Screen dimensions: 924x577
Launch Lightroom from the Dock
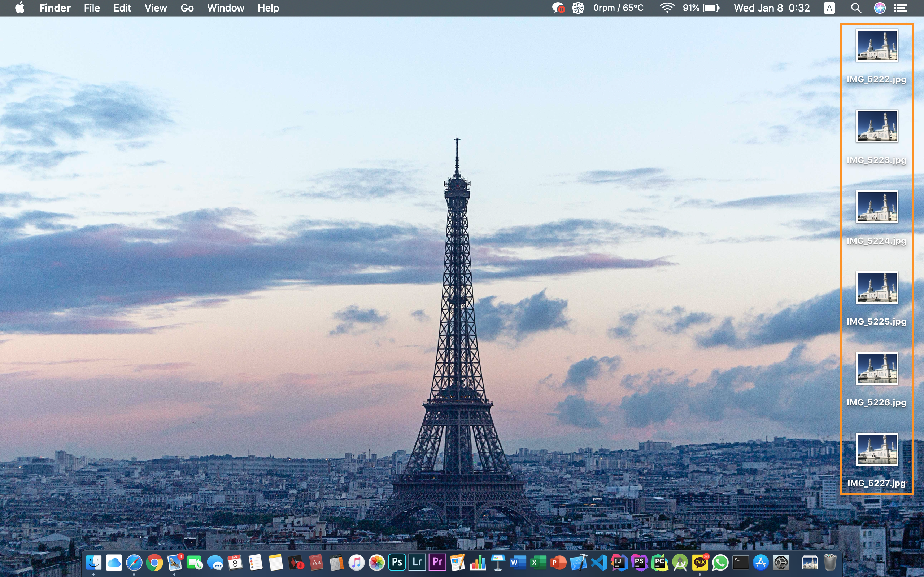click(417, 562)
